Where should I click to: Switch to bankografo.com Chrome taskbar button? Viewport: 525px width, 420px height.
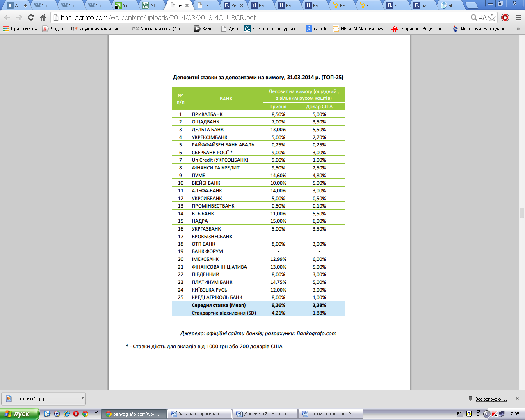(134, 414)
